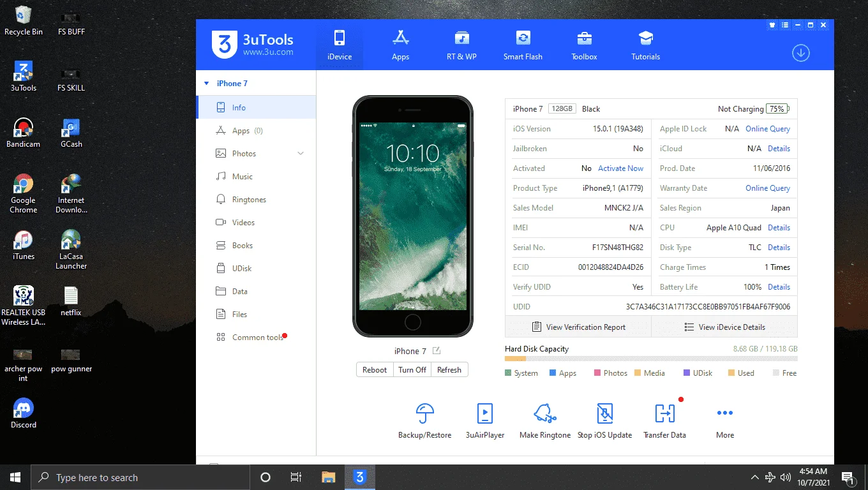Viewport: 868px width, 490px height.
Task: Open Common tools in the sidebar
Action: click(256, 337)
